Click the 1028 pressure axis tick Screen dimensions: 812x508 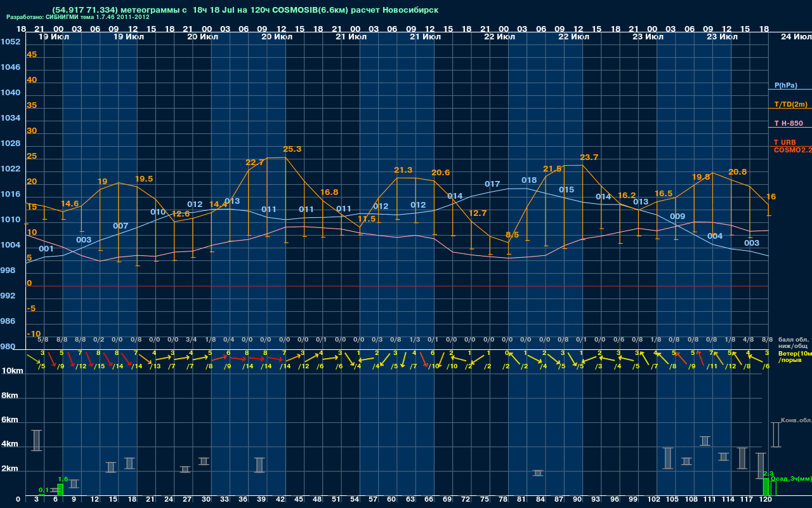pos(10,144)
